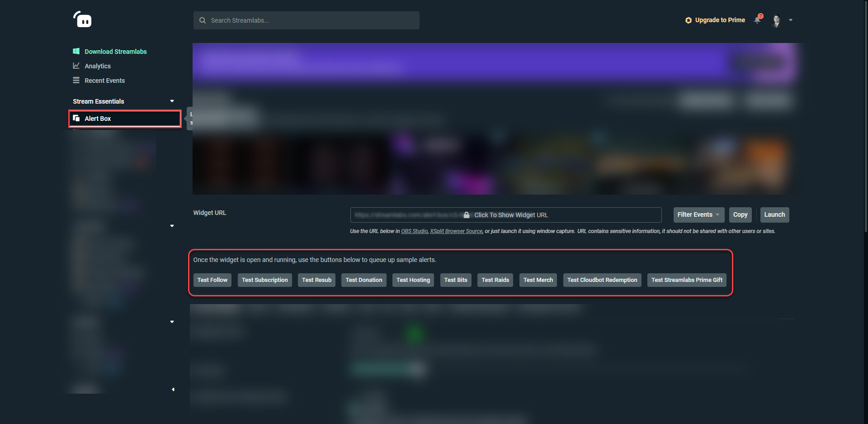Click Test Hosting button

pyautogui.click(x=413, y=280)
